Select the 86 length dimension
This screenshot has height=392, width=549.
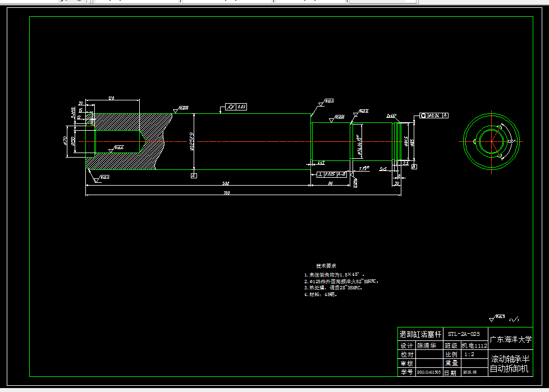point(330,183)
